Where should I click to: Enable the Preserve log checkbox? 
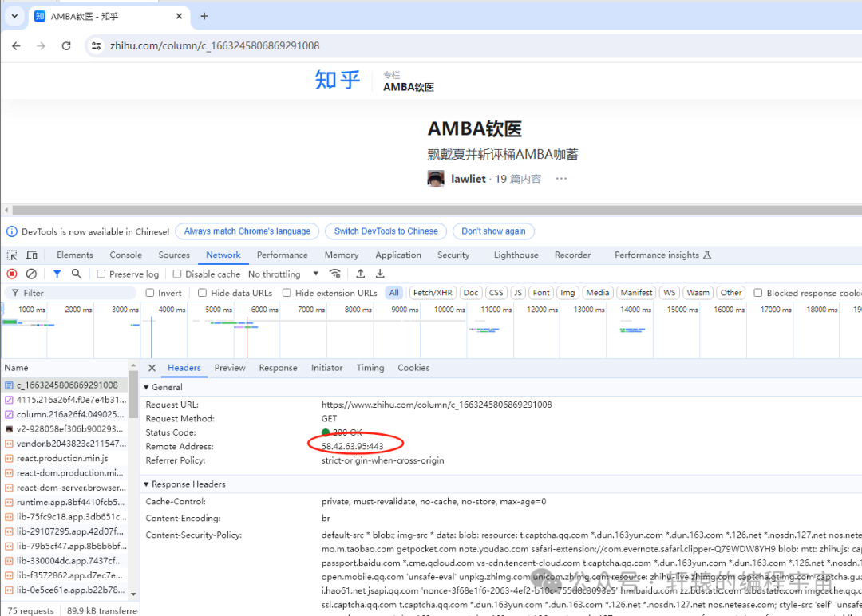coord(101,274)
